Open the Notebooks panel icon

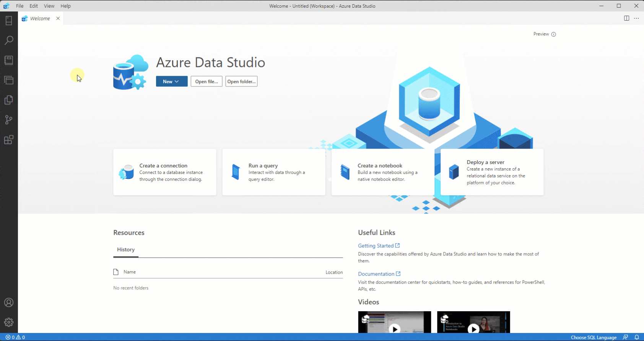(9, 60)
